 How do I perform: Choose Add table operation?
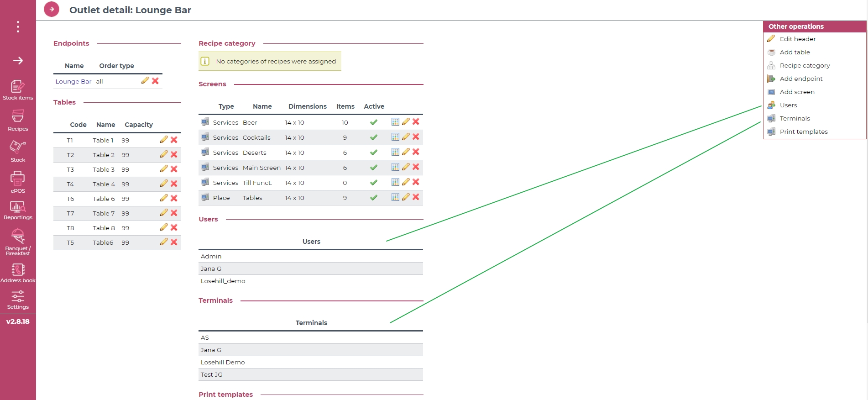[795, 52]
